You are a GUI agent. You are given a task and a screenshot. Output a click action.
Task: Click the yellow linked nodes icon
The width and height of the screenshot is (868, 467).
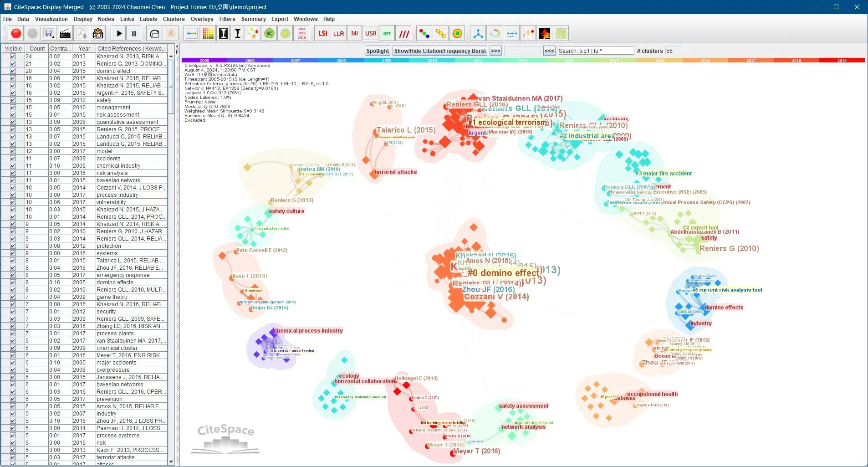(440, 33)
